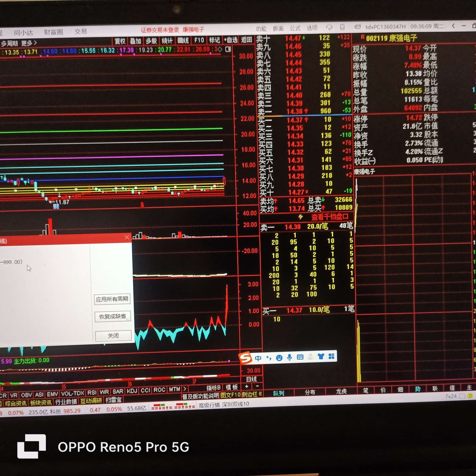The width and height of the screenshot is (476, 476).
Task: Click the 标记 toolbar button
Action: tap(215, 40)
